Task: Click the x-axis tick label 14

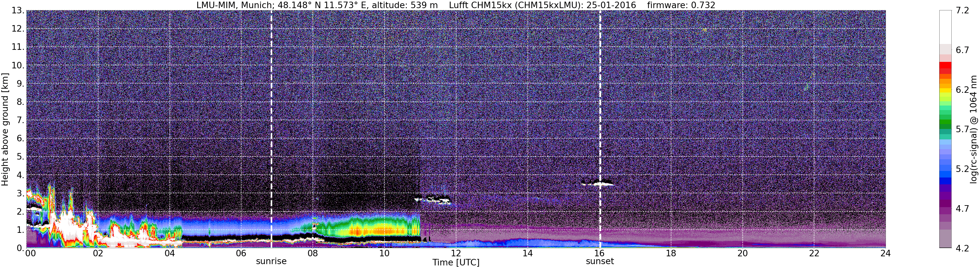Action: [x=527, y=253]
